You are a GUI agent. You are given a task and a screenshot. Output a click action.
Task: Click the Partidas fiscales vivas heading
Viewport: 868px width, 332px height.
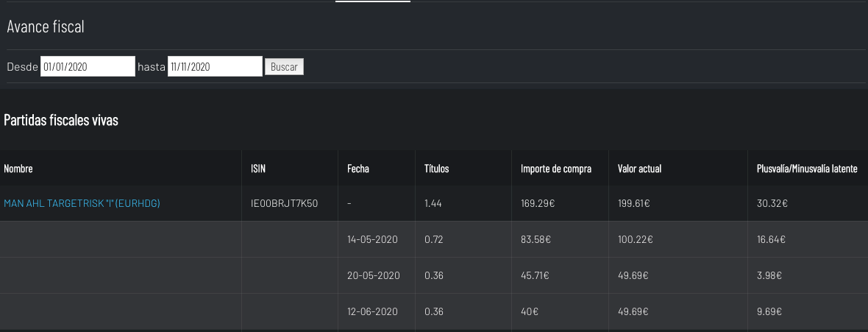point(61,120)
